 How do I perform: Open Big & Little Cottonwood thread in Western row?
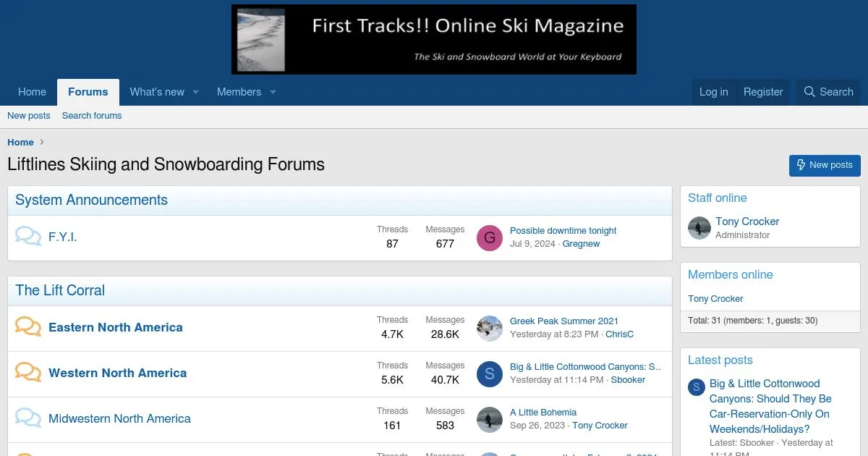coord(586,367)
